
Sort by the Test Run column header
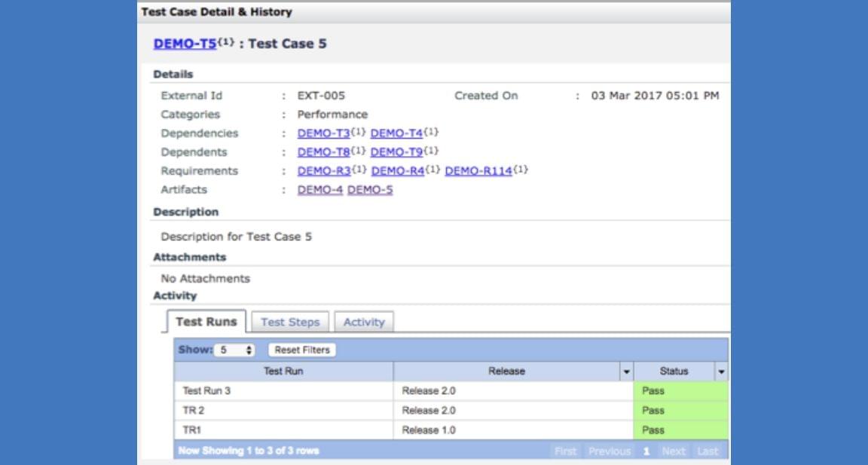[x=283, y=372]
